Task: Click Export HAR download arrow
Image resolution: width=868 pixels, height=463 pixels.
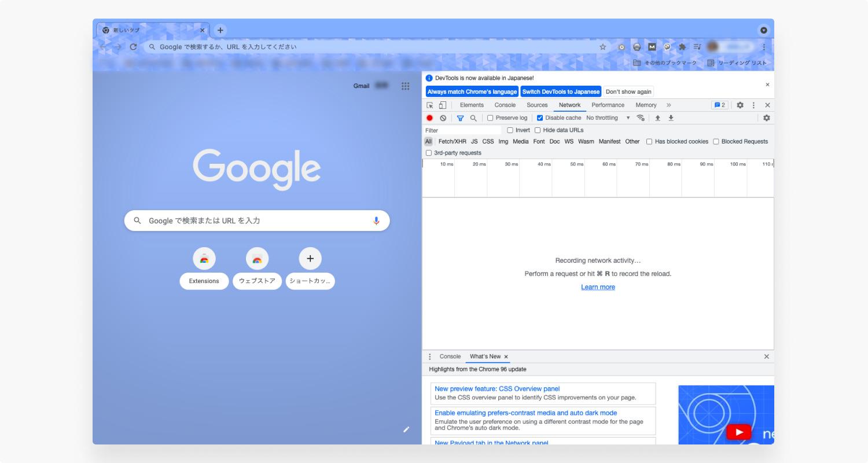Action: [x=671, y=118]
